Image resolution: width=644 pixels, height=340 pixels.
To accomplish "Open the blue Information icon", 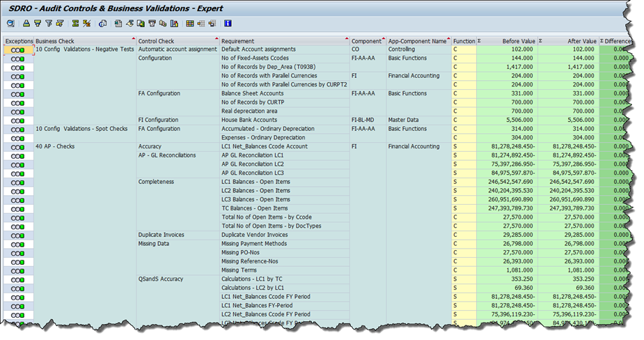I will 228,24.
